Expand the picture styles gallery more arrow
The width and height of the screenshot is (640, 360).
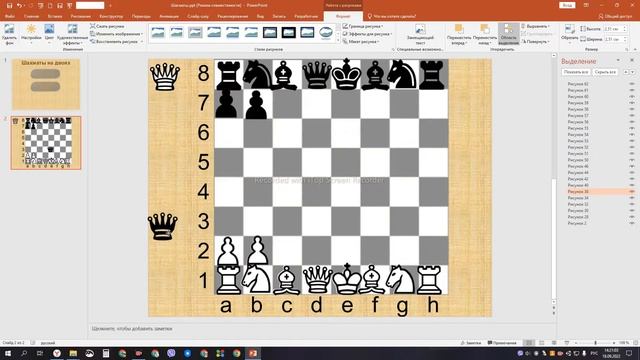click(338, 41)
